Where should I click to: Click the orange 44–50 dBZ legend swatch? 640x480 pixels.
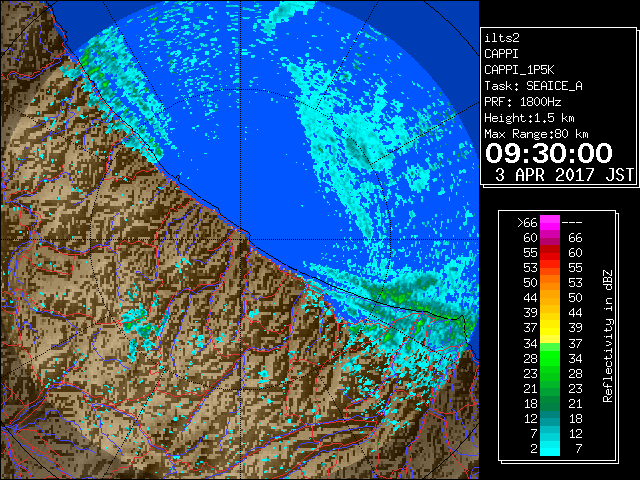click(x=550, y=298)
